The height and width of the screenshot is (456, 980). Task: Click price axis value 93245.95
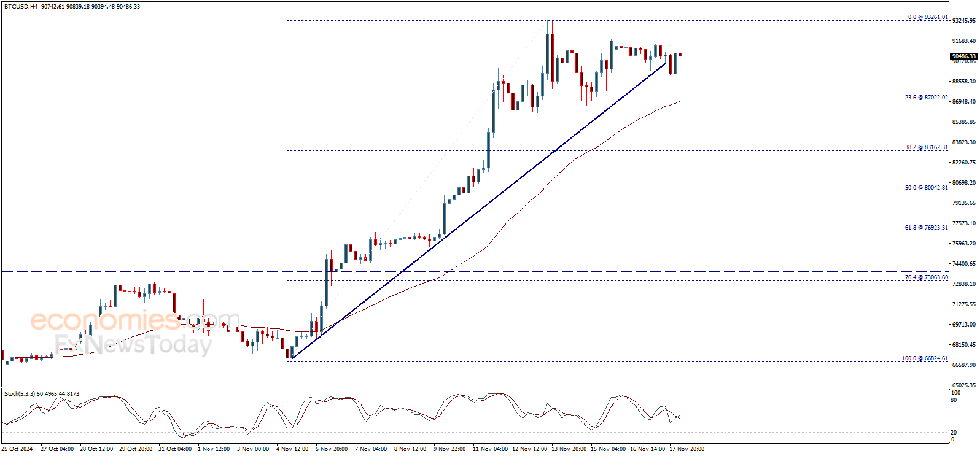(964, 21)
